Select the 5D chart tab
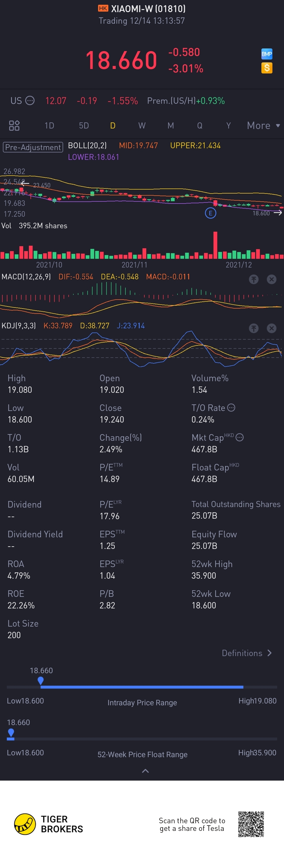The height and width of the screenshot is (868, 284). click(84, 126)
